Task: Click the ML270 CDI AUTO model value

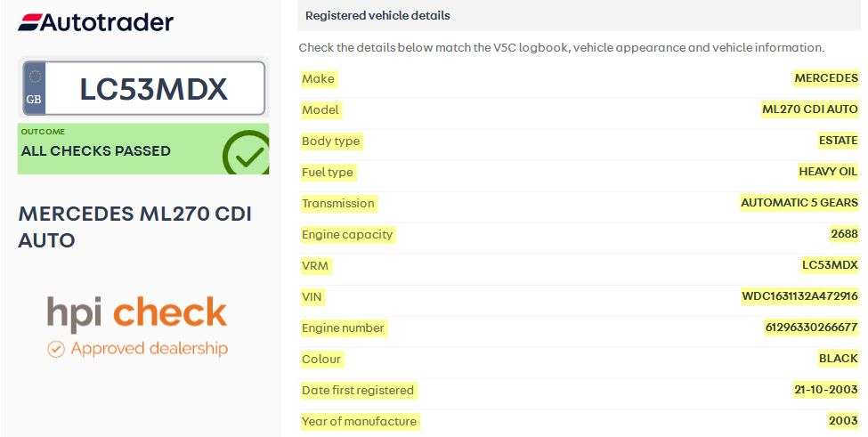Action: 809,109
